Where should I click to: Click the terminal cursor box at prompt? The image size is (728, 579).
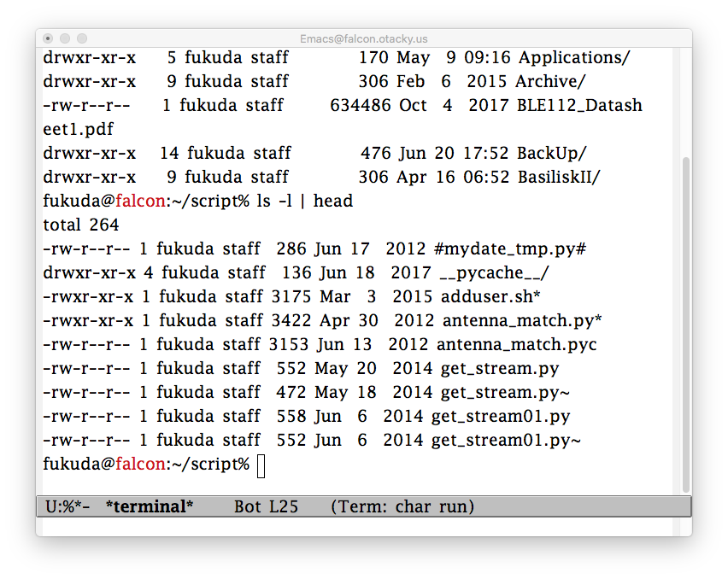[x=261, y=465]
